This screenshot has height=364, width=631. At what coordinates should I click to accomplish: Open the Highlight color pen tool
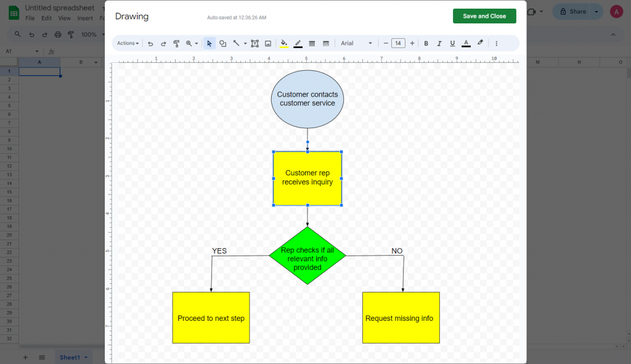coord(480,43)
